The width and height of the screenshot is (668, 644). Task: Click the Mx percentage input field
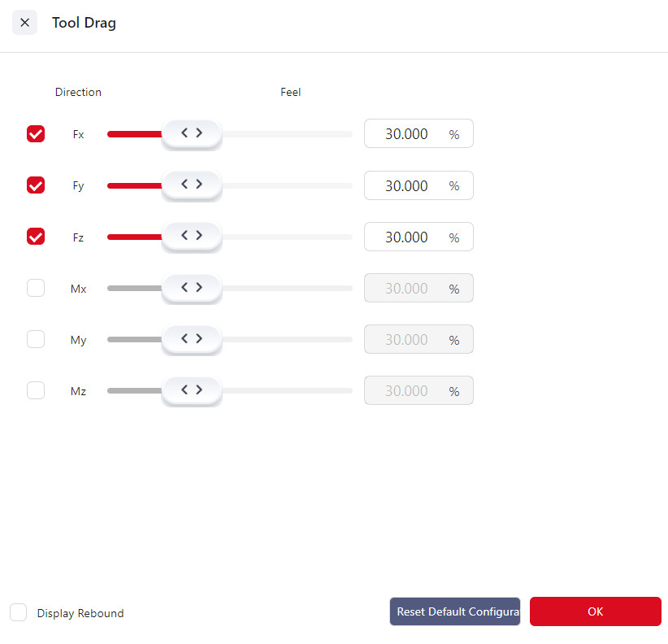click(406, 288)
